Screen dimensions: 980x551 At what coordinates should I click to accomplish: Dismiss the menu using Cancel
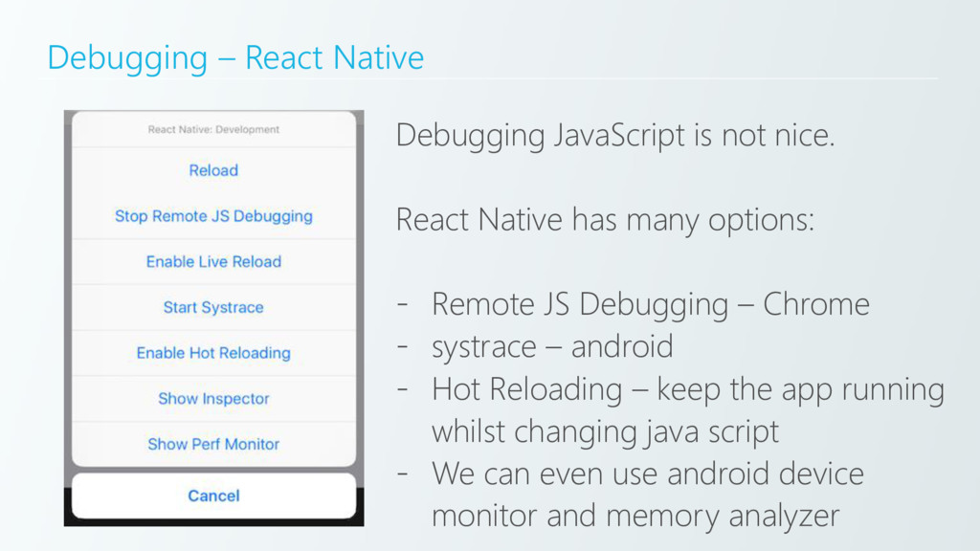tap(213, 496)
